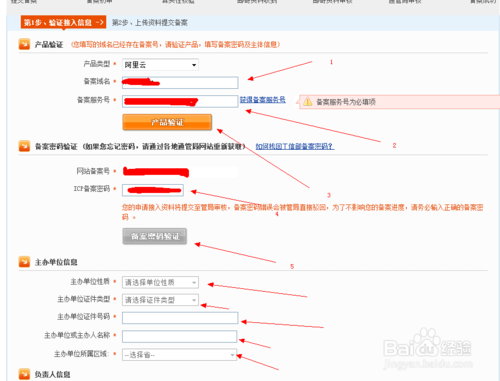
Task: Click the 产品验证 section heading text
Action: pos(49,45)
